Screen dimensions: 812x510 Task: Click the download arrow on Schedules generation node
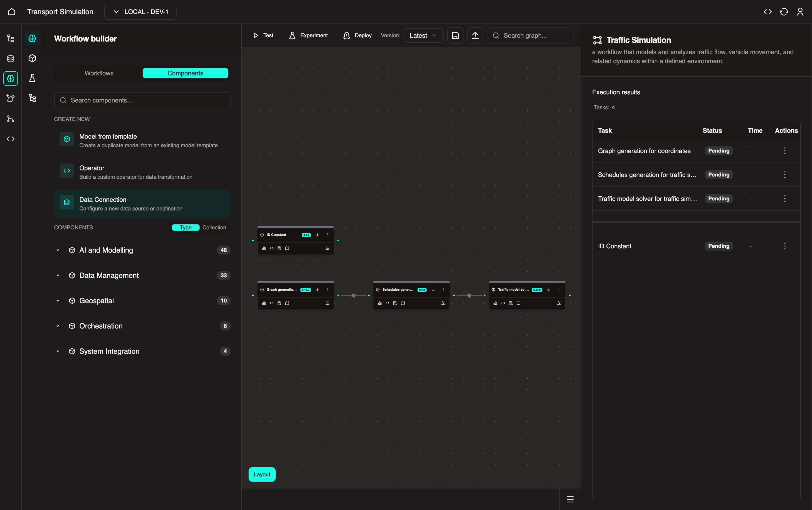point(433,289)
